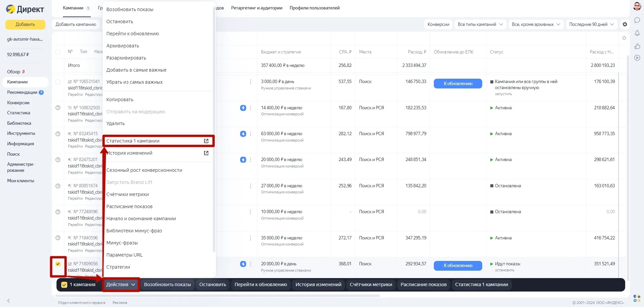Click the lightning icon on campaign 108832500
Screen dimensions: 644x307
click(x=243, y=108)
